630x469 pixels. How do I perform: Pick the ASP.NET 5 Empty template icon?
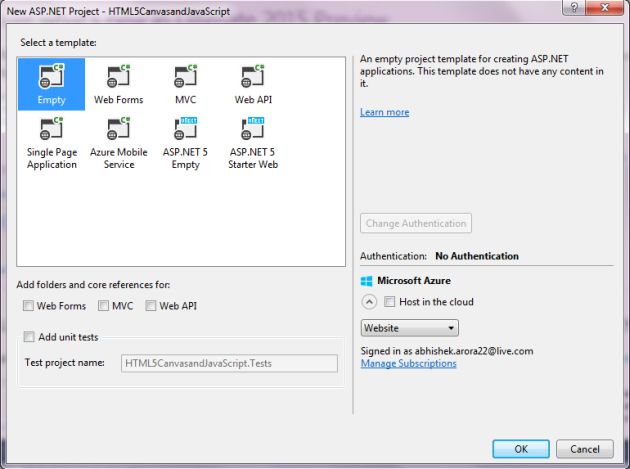tap(186, 128)
